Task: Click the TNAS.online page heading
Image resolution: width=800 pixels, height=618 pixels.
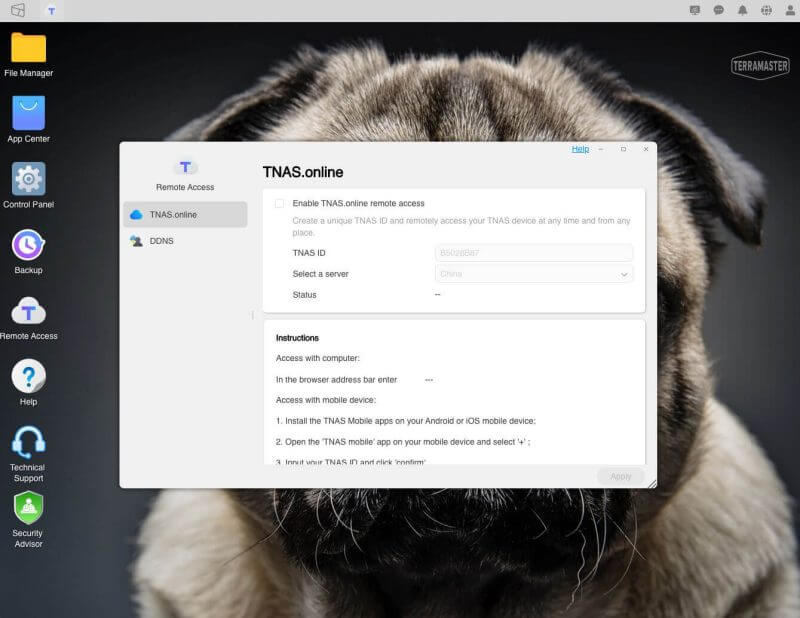Action: point(303,172)
